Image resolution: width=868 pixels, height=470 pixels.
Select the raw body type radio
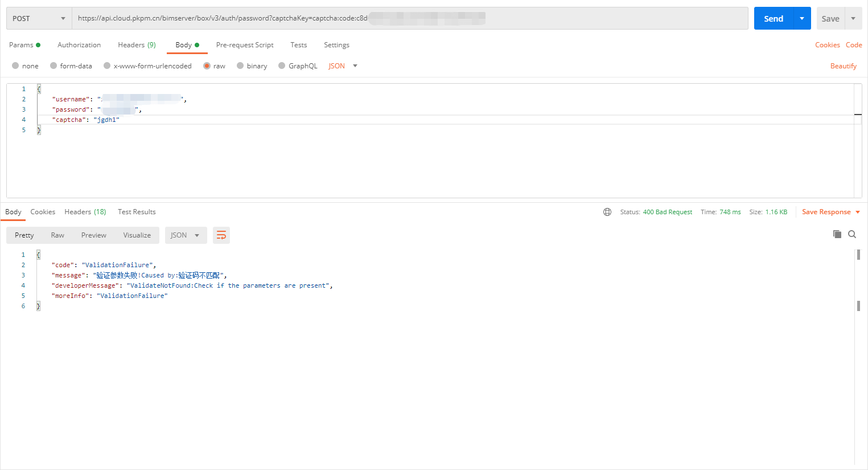point(207,66)
